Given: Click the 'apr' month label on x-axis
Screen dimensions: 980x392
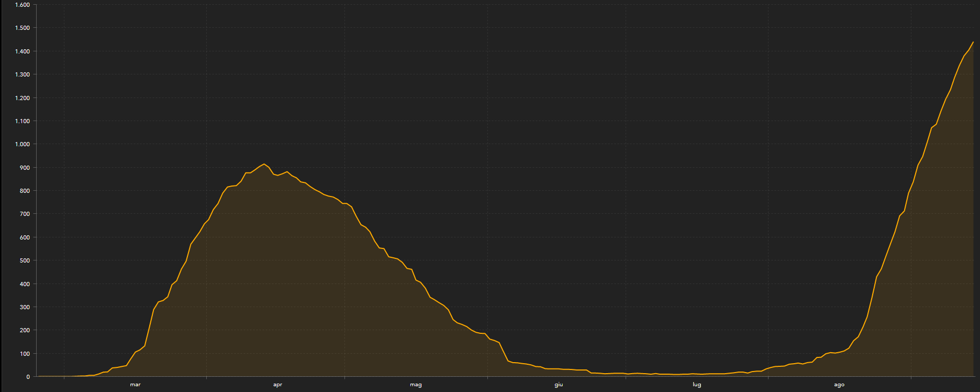Looking at the screenshot, I should coord(277,385).
